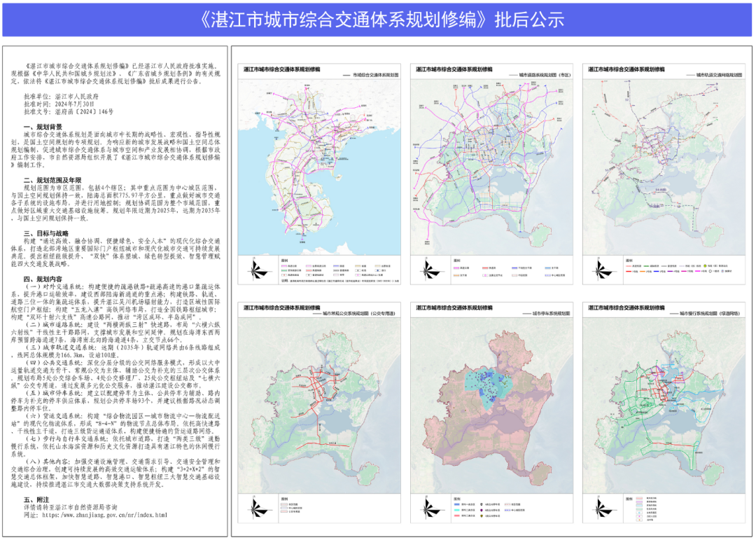756x540 pixels.
Task: Click the compass rose on the 公交专用道 map
Action: (x=253, y=510)
